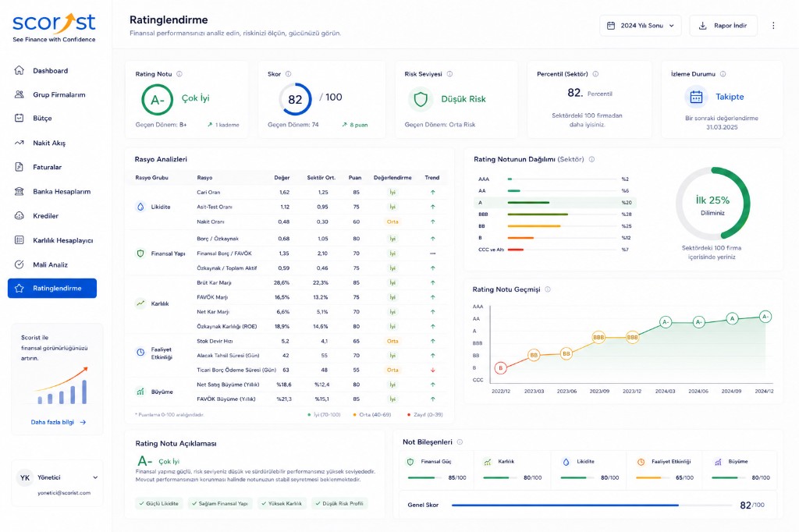The image size is (799, 532).
Task: Open the Daha fazla bilgi link
Action: tap(58, 422)
